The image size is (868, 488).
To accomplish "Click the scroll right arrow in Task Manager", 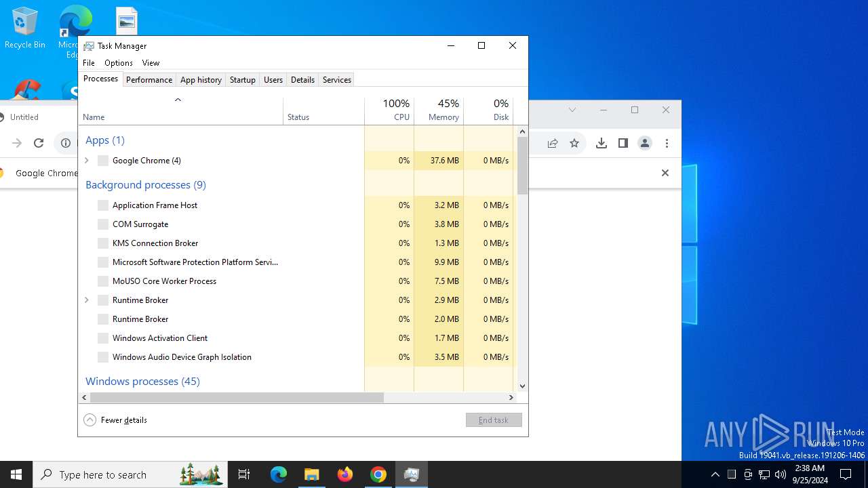I will pyautogui.click(x=512, y=398).
